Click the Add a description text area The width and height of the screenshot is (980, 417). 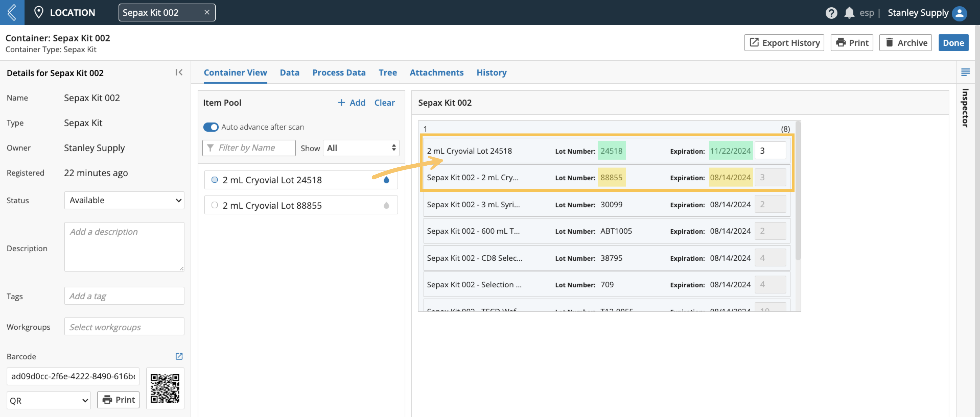click(x=124, y=246)
